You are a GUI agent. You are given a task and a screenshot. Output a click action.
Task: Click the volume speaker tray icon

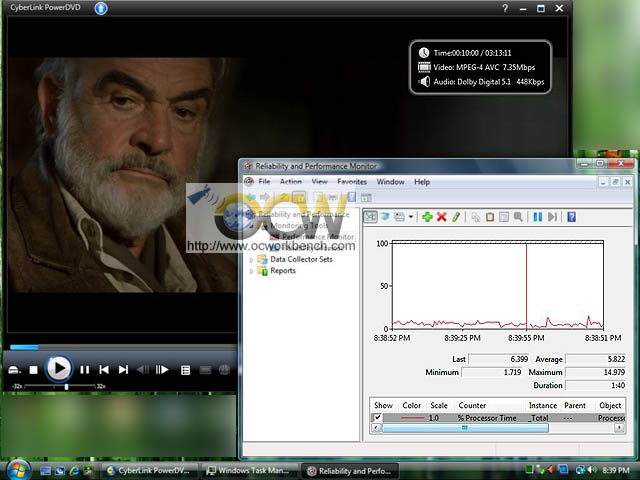pos(591,471)
